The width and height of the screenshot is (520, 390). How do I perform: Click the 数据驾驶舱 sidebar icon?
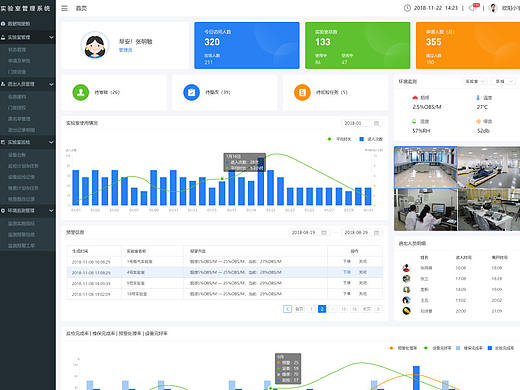coord(3,24)
